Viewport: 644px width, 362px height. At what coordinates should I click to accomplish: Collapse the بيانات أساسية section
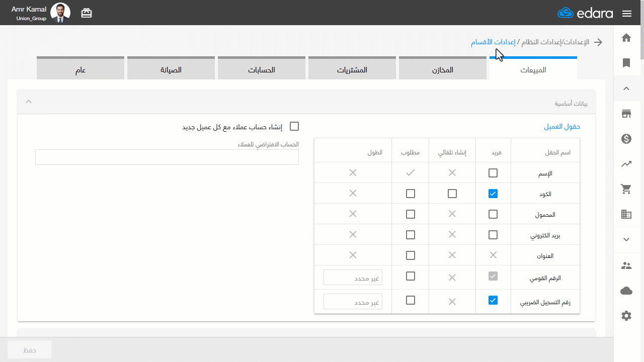click(x=29, y=102)
